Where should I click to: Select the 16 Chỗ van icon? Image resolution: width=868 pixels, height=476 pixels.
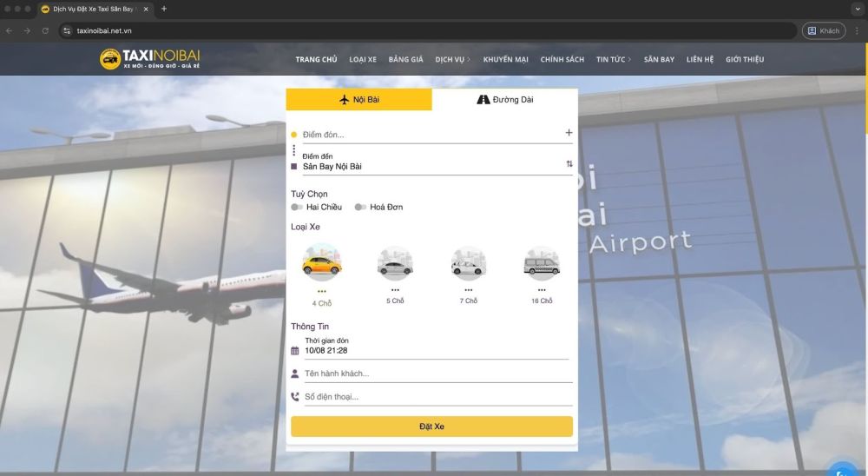[x=542, y=264]
